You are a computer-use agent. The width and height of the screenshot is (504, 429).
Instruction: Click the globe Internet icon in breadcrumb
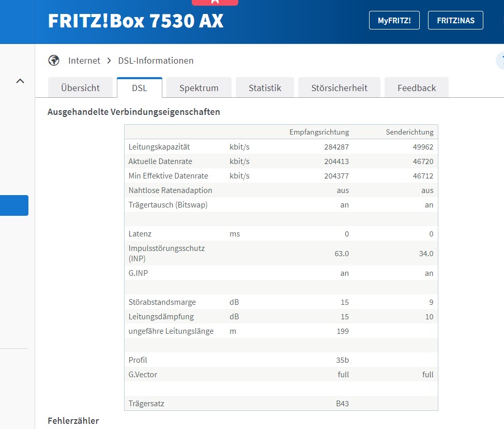pos(54,60)
